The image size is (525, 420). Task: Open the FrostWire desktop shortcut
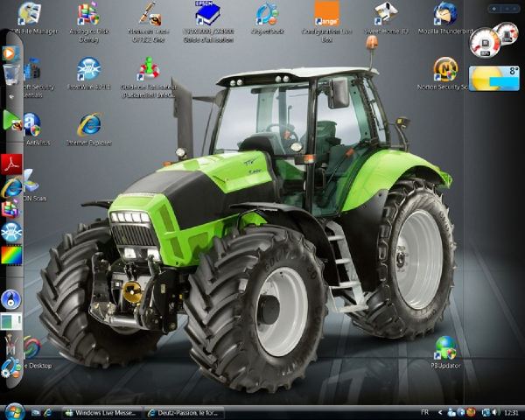coord(88,73)
